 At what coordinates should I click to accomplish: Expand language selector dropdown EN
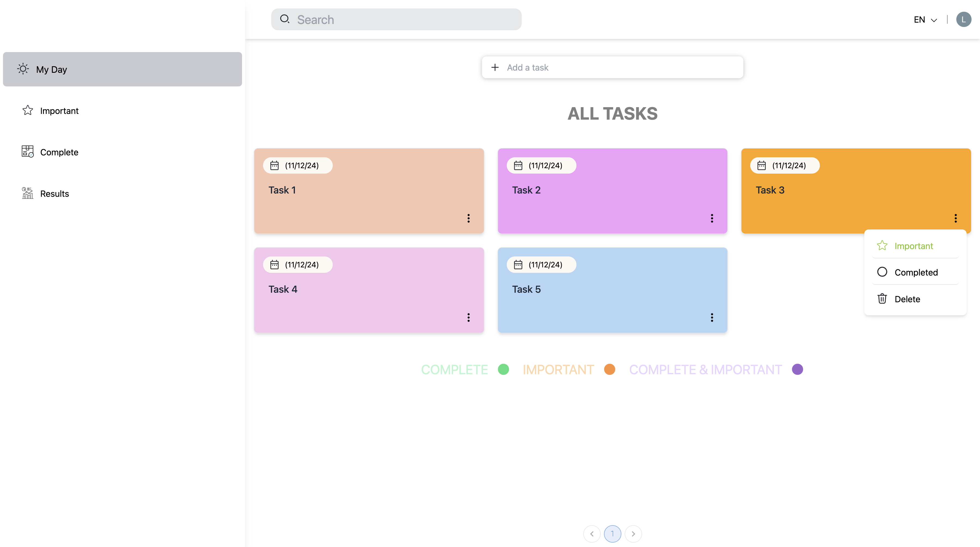926,19
